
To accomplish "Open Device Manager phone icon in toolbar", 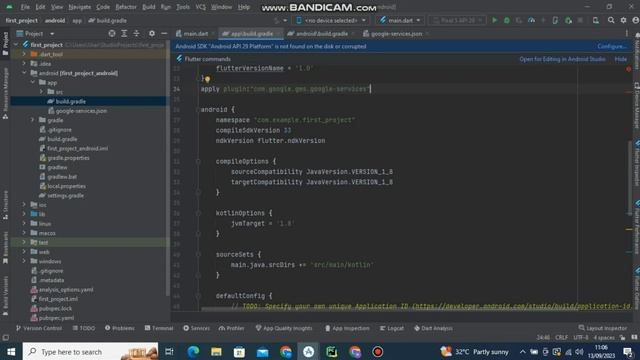I will tap(555, 20).
